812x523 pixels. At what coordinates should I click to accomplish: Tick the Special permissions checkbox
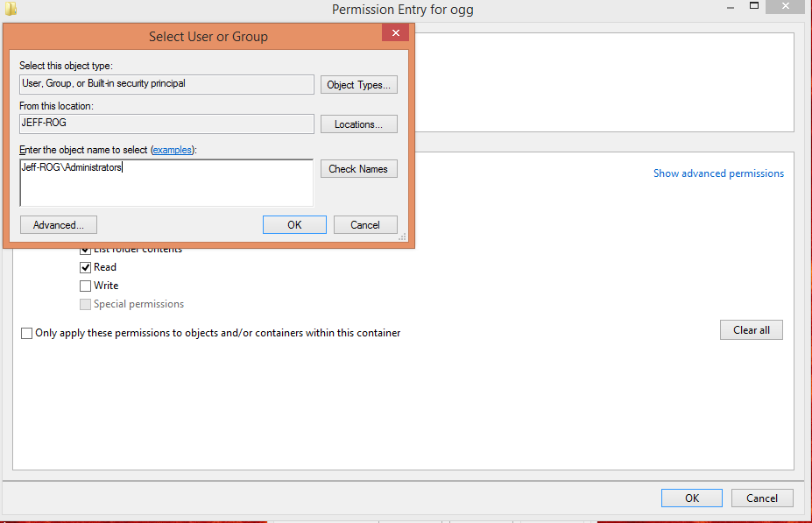(x=85, y=304)
